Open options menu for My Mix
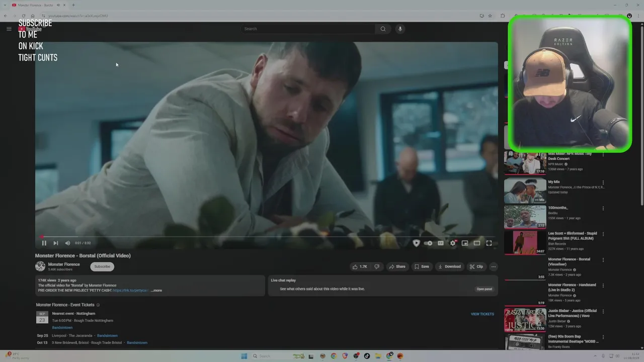The width and height of the screenshot is (644, 362). click(603, 183)
